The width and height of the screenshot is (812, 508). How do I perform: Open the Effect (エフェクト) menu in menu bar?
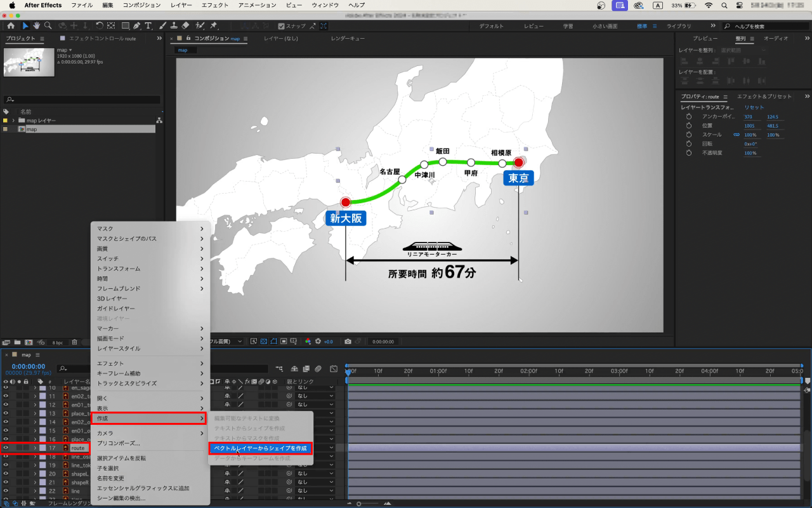(x=215, y=5)
